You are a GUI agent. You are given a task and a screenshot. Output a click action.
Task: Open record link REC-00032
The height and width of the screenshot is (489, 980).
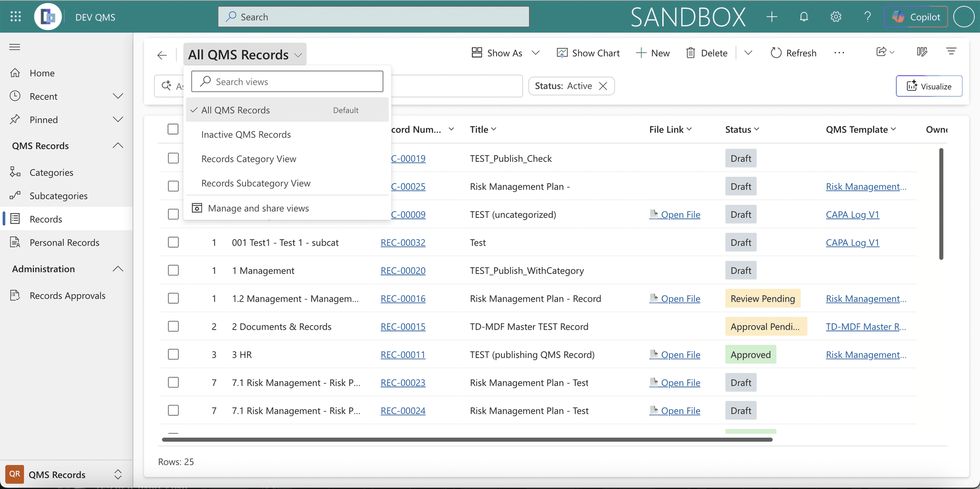[x=403, y=242]
